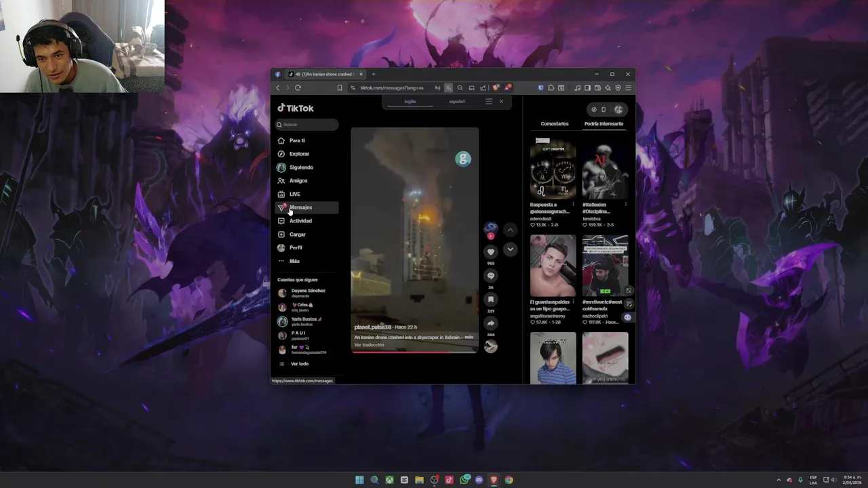The height and width of the screenshot is (488, 868).
Task: Open Windows Start menu
Action: click(x=359, y=480)
